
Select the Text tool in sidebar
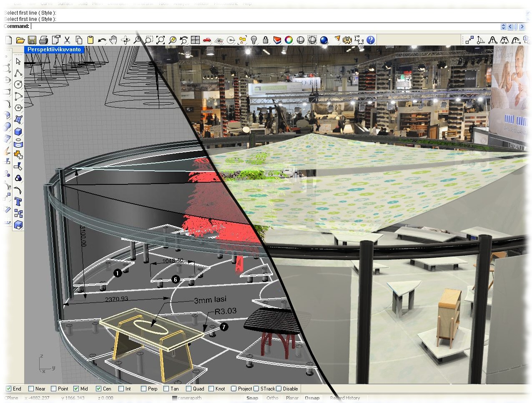click(x=18, y=202)
